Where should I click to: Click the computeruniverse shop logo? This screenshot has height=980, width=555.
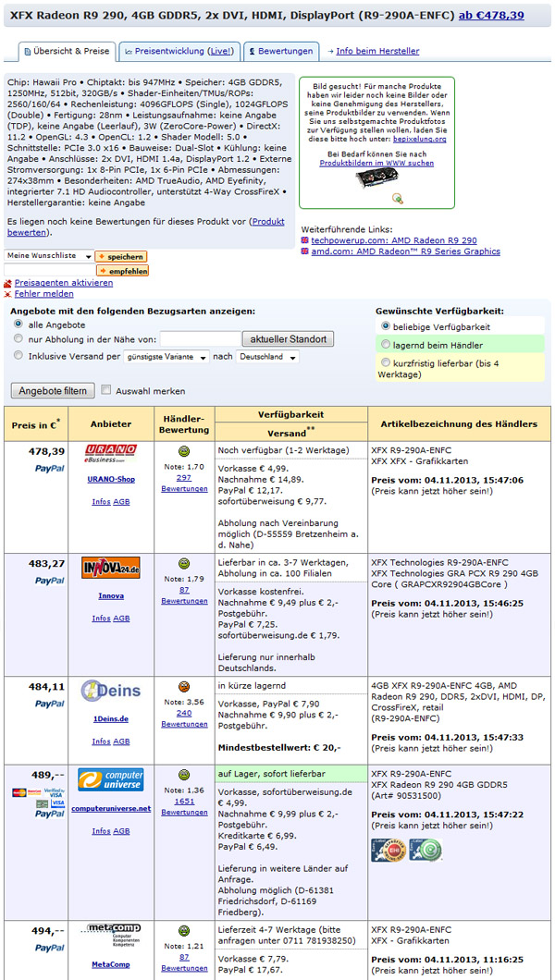(111, 781)
